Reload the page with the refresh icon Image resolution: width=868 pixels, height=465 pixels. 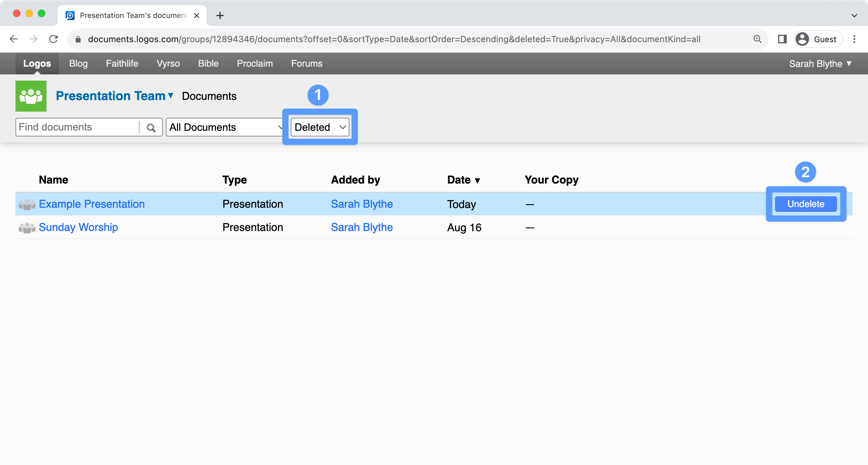[54, 39]
